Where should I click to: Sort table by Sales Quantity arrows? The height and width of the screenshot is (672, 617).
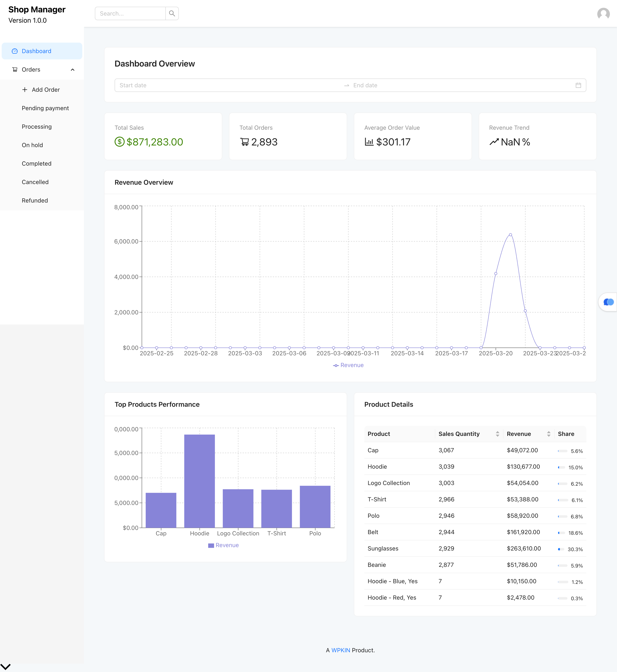coord(497,434)
